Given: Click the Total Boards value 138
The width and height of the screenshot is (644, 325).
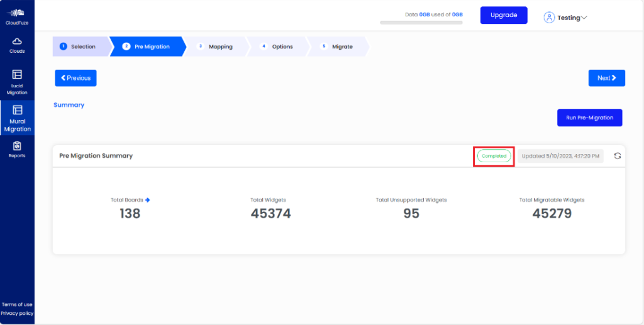Looking at the screenshot, I should (x=130, y=213).
